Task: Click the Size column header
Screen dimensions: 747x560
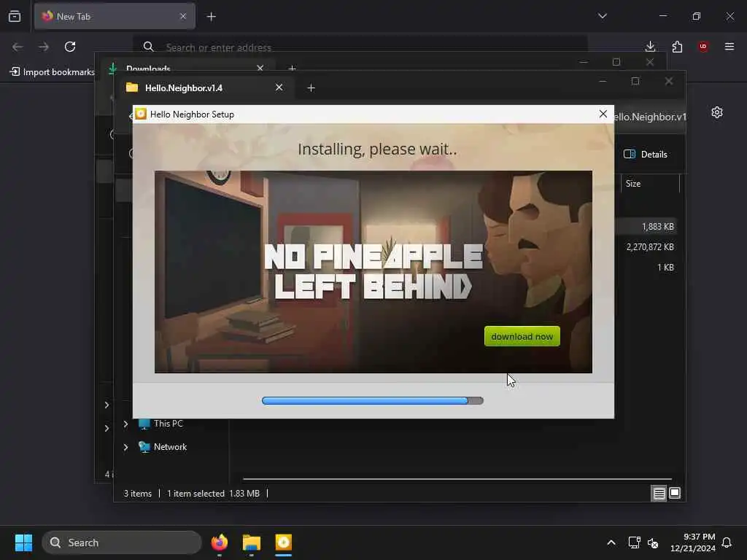Action: [x=649, y=183]
